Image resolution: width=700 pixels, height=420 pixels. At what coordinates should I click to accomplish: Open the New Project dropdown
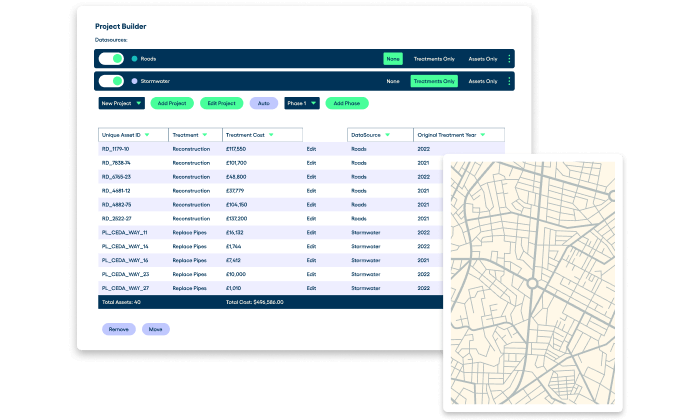click(121, 103)
